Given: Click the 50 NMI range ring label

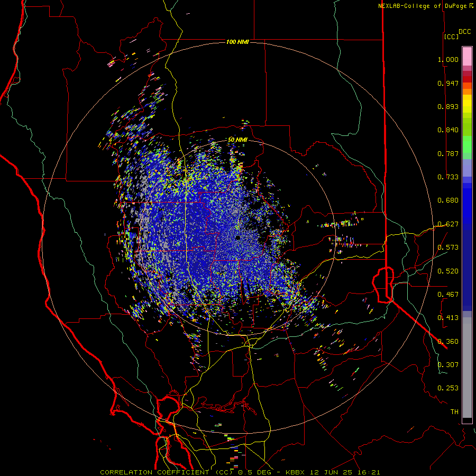Looking at the screenshot, I should click(x=237, y=140).
